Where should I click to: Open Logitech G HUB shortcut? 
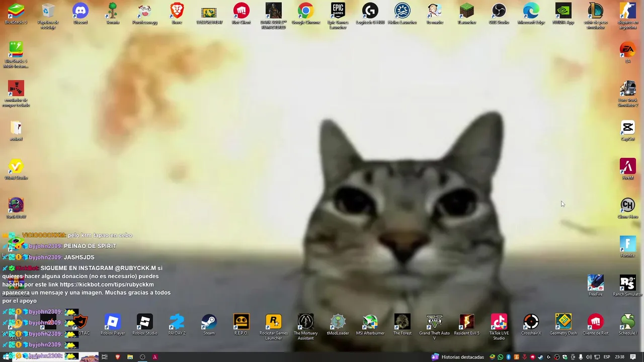click(x=370, y=14)
